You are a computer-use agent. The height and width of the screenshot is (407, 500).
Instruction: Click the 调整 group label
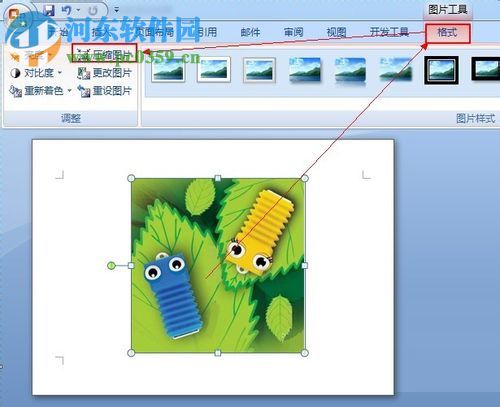tap(71, 118)
